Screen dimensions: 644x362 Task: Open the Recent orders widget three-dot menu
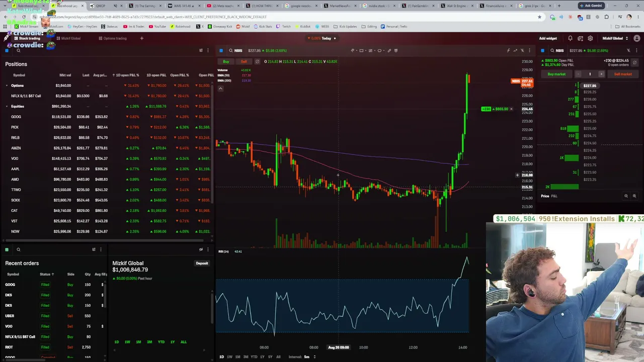tap(101, 249)
